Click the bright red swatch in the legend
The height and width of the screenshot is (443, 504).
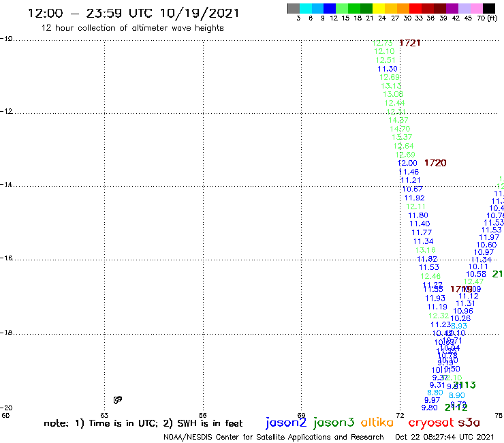(415, 8)
